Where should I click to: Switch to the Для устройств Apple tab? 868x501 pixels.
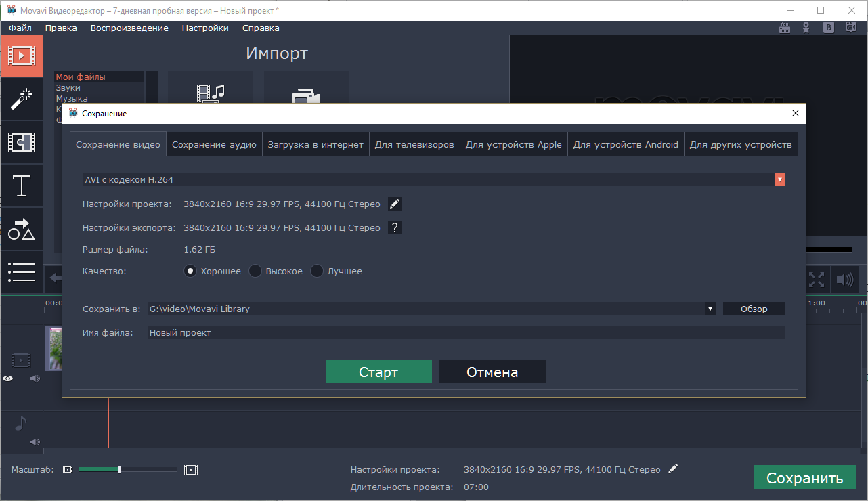coord(514,144)
